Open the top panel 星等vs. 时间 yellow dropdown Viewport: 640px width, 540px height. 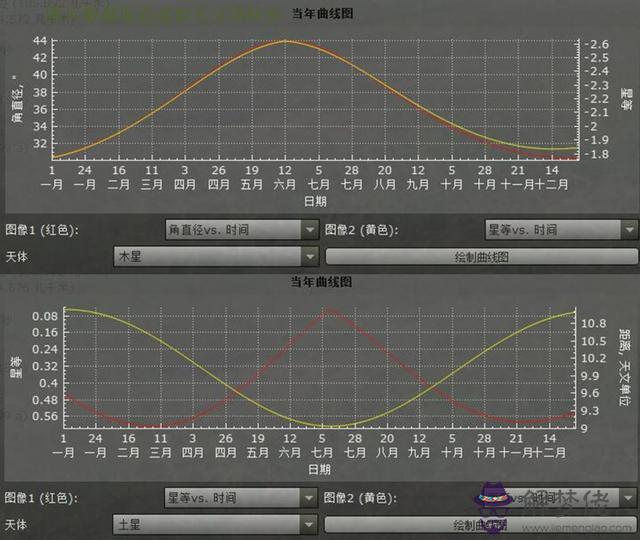(x=560, y=230)
